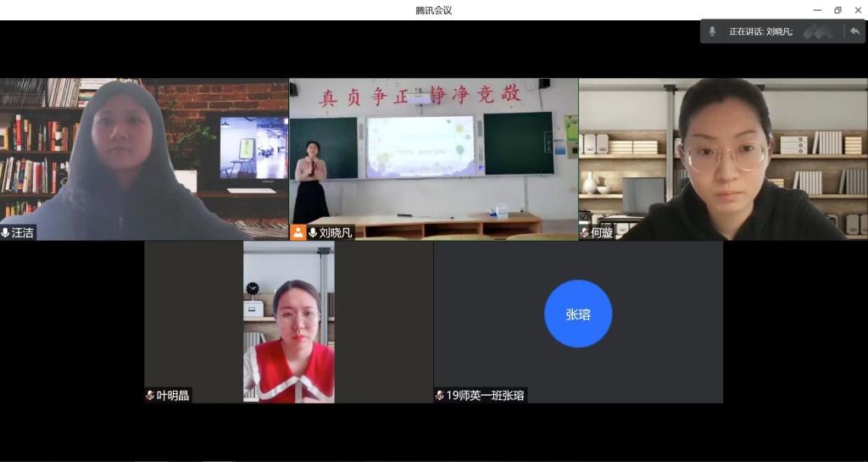Click the microphone icon in the speaking indicator bar
Image resolution: width=868 pixels, height=462 pixels.
[x=712, y=31]
